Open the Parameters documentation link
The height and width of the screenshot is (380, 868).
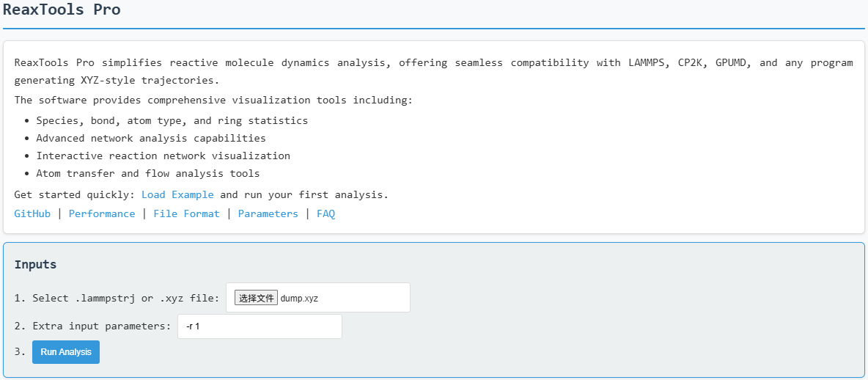[268, 213]
